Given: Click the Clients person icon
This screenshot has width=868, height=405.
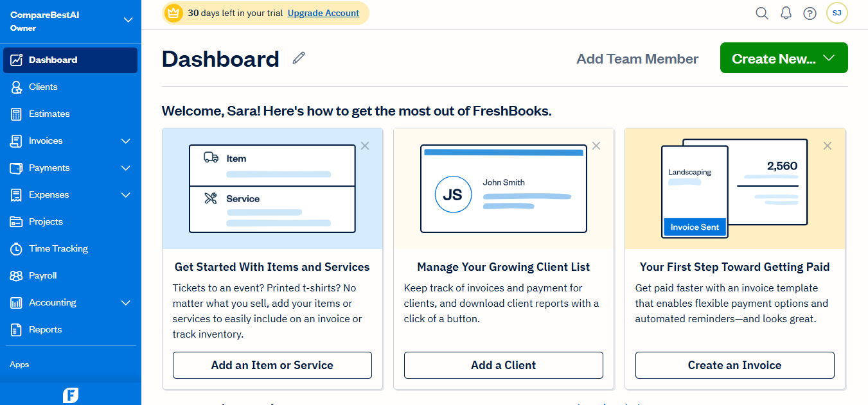Looking at the screenshot, I should coord(17,87).
